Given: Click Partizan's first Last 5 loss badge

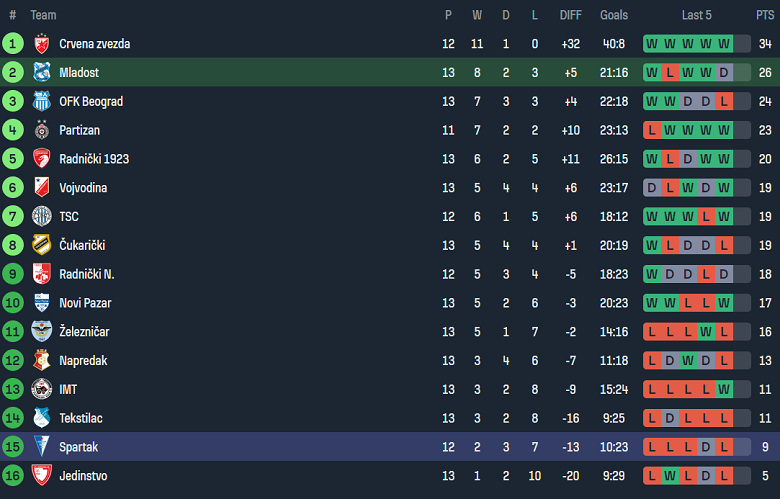Looking at the screenshot, I should (652, 130).
